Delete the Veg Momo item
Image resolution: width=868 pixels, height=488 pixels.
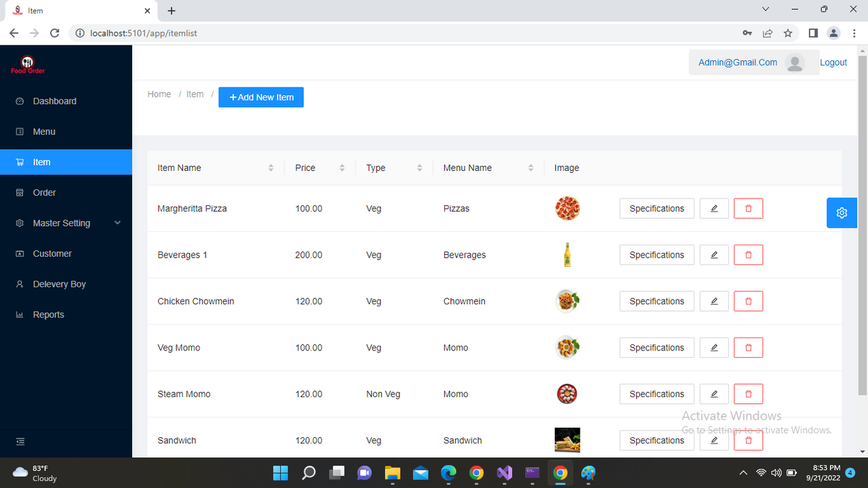tap(749, 348)
